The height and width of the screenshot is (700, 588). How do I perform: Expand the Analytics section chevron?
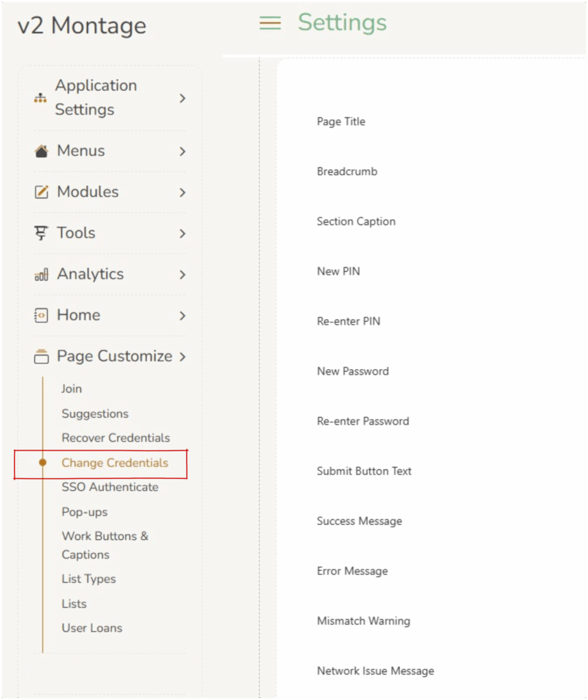[x=182, y=274]
